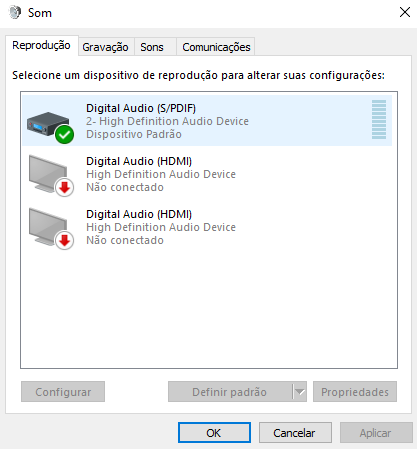Click the green default checkmark badge
Image resolution: width=417 pixels, height=449 pixels.
coord(64,135)
